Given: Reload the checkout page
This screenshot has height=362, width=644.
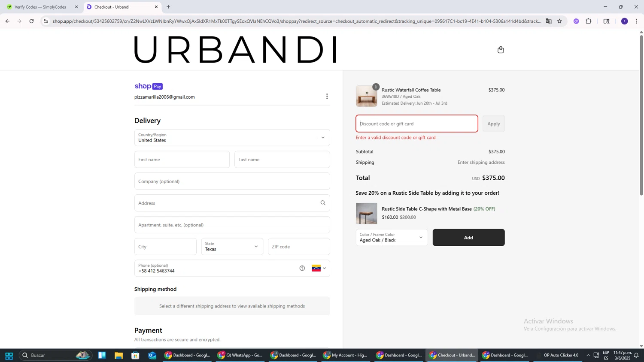Looking at the screenshot, I should (32, 21).
